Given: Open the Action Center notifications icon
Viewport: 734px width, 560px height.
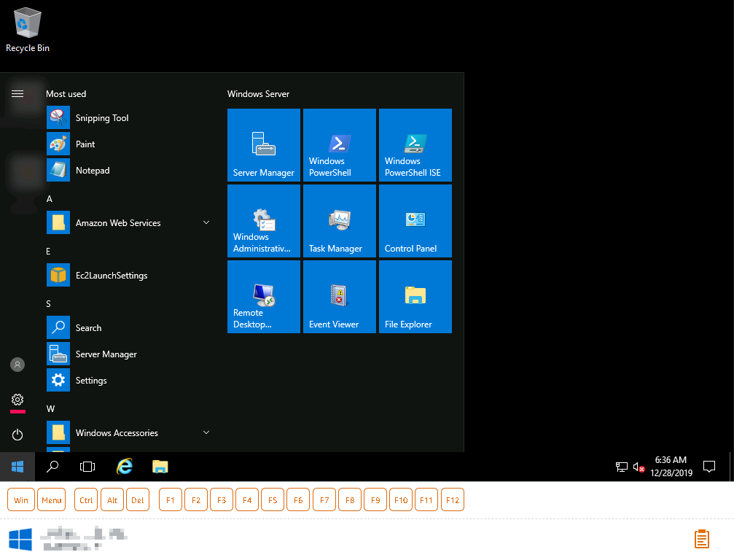Looking at the screenshot, I should [709, 467].
